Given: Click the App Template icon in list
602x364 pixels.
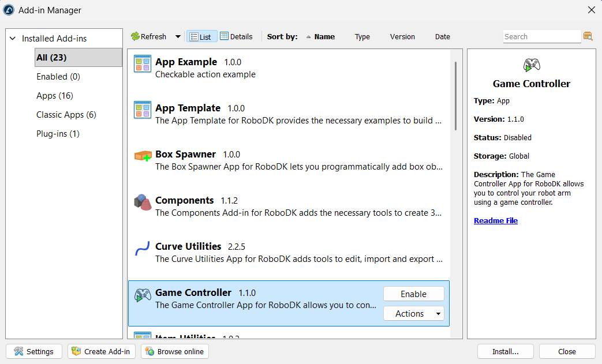Looking at the screenshot, I should coord(142,110).
